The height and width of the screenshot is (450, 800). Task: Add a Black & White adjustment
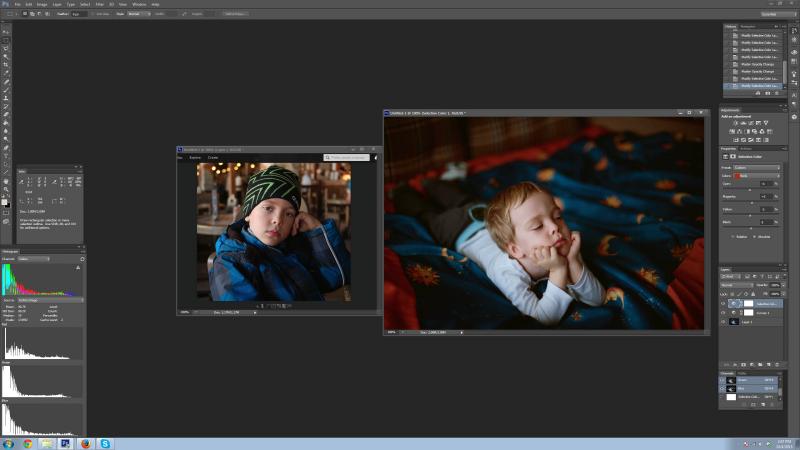coord(747,132)
